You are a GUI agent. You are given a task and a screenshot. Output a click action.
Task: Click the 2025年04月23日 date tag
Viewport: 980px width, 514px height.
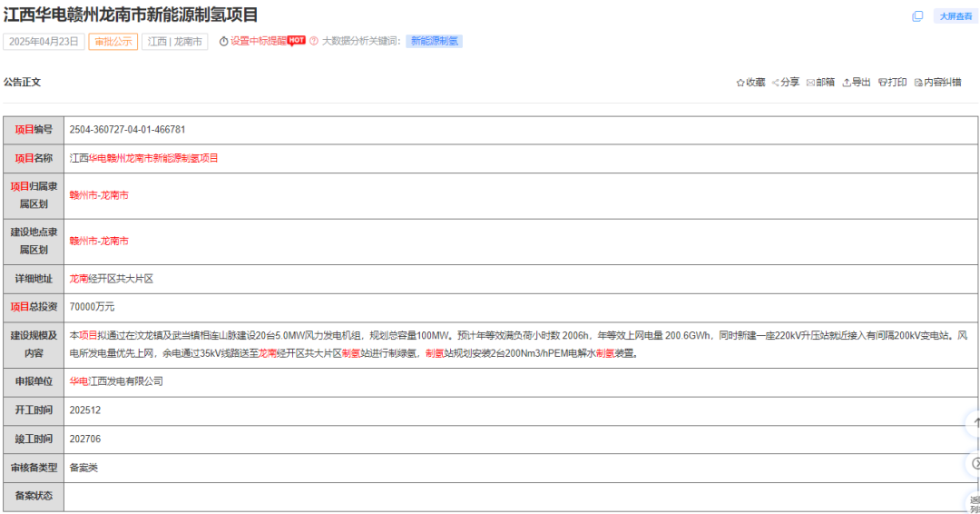pyautogui.click(x=44, y=42)
